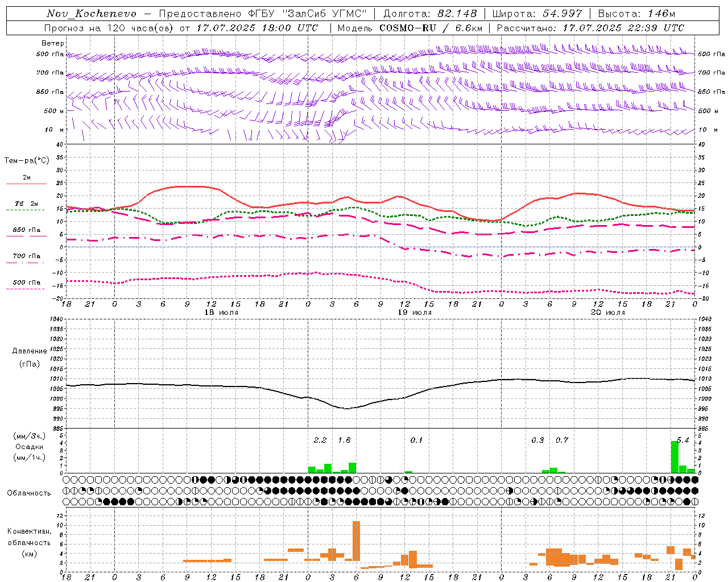
Task: Click the Осадки panel label
Action: coord(29,447)
